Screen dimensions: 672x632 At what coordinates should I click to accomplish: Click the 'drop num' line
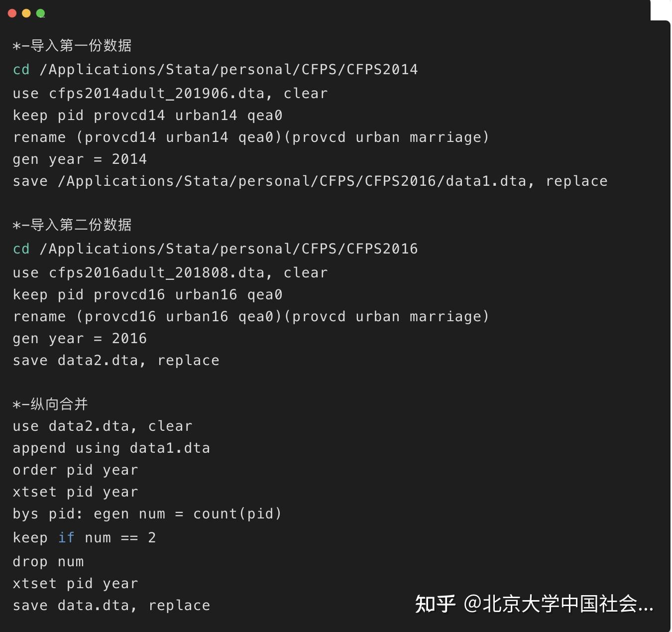tap(48, 562)
